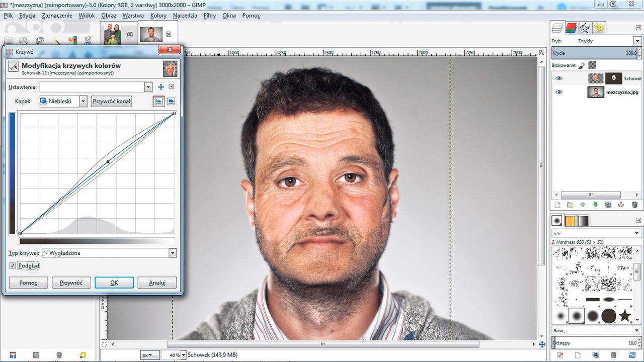Switch to the Paths tab
This screenshot has height=362, width=644.
(x=585, y=28)
